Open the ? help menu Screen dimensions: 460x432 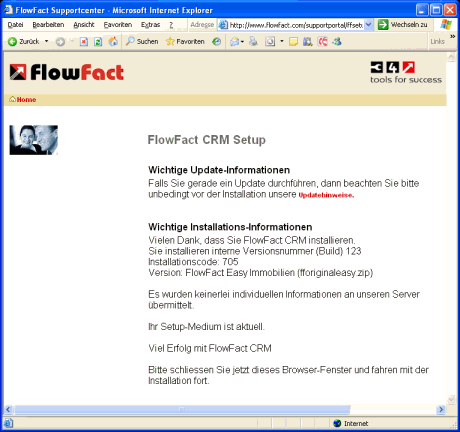[x=171, y=25]
